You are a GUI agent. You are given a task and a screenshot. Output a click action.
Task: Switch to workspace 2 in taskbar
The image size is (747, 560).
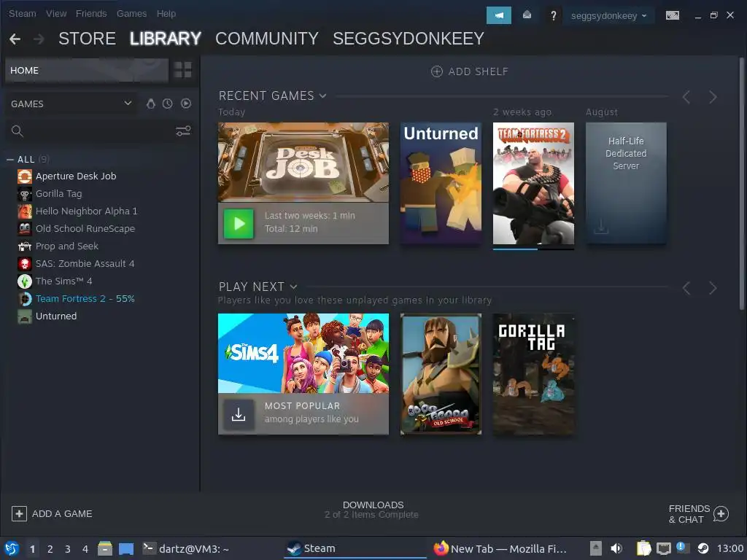point(50,549)
